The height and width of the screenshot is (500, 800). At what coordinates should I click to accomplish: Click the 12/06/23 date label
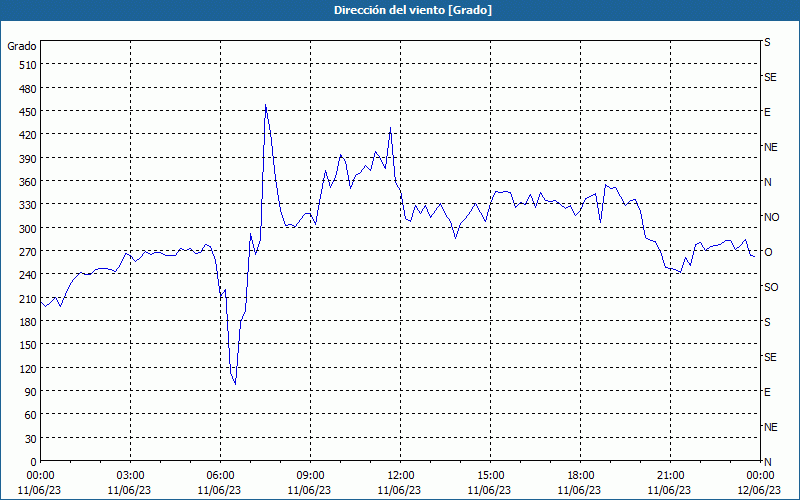tap(759, 490)
